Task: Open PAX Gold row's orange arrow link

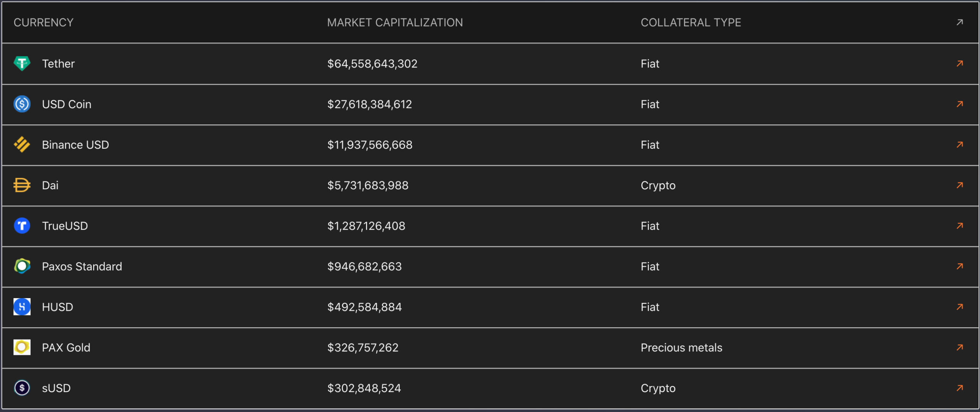Action: [959, 347]
